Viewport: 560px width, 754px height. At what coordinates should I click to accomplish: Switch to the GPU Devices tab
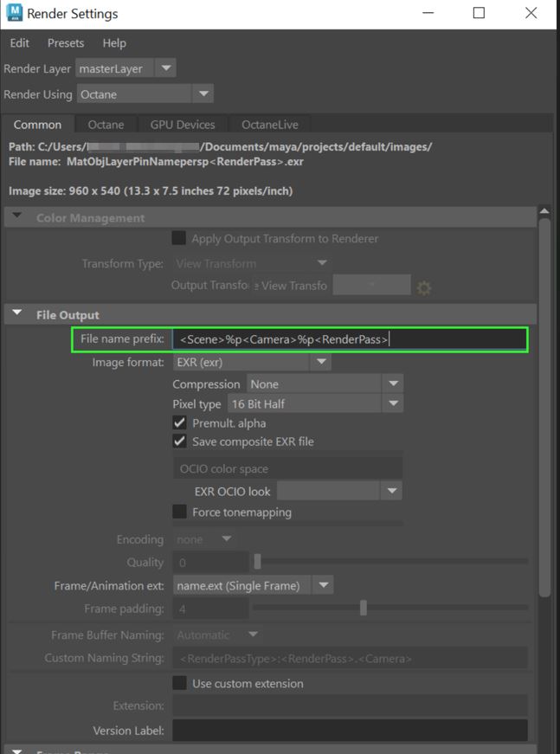tap(183, 125)
